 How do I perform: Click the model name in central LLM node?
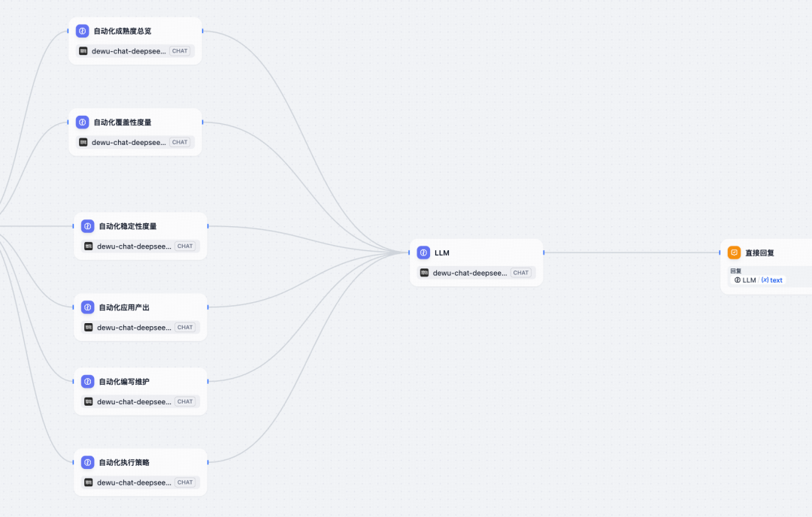pos(470,273)
